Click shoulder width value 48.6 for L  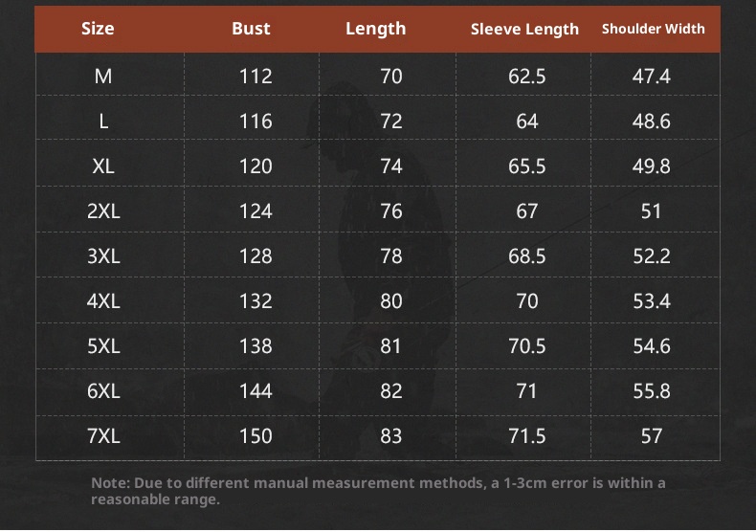click(652, 121)
